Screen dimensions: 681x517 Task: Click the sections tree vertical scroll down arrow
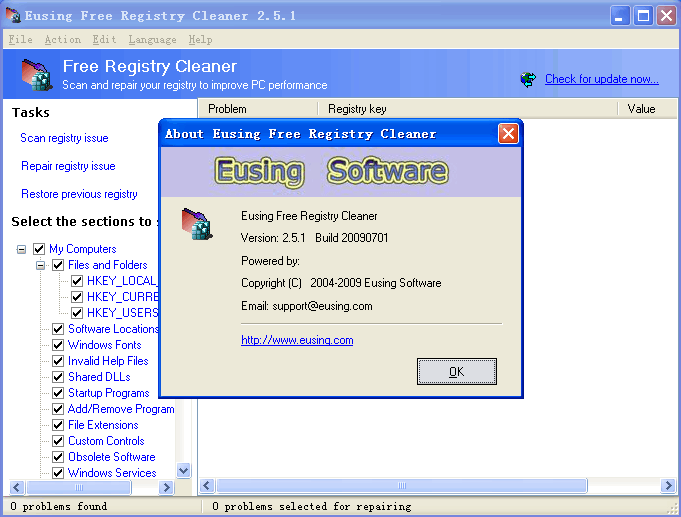(x=184, y=471)
